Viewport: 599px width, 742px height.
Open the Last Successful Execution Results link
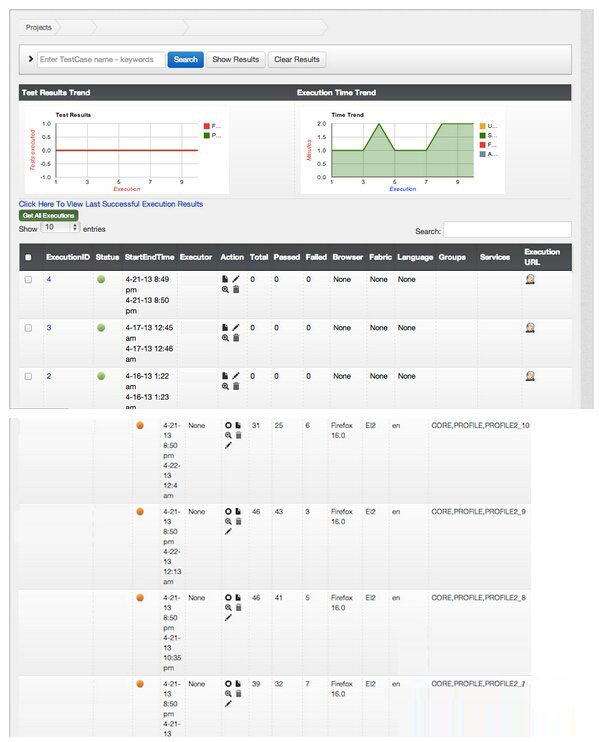point(111,204)
